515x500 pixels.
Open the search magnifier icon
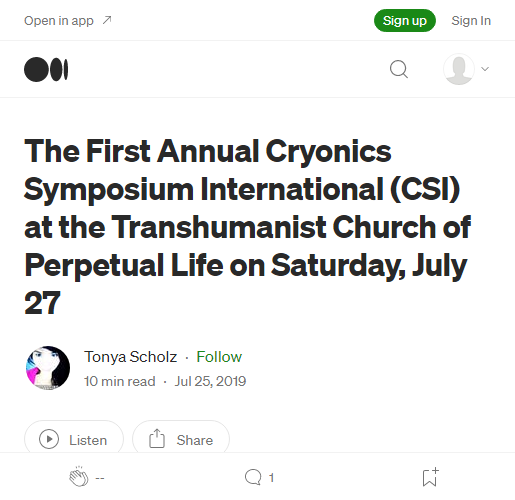(399, 69)
